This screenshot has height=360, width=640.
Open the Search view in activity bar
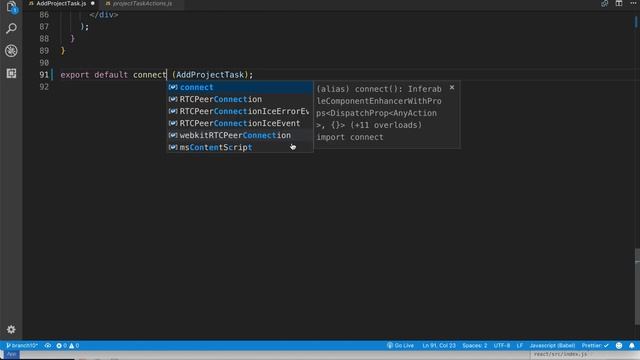(11, 28)
